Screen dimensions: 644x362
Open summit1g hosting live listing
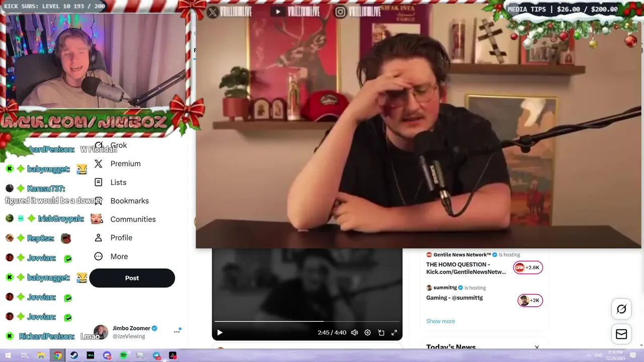485,295
